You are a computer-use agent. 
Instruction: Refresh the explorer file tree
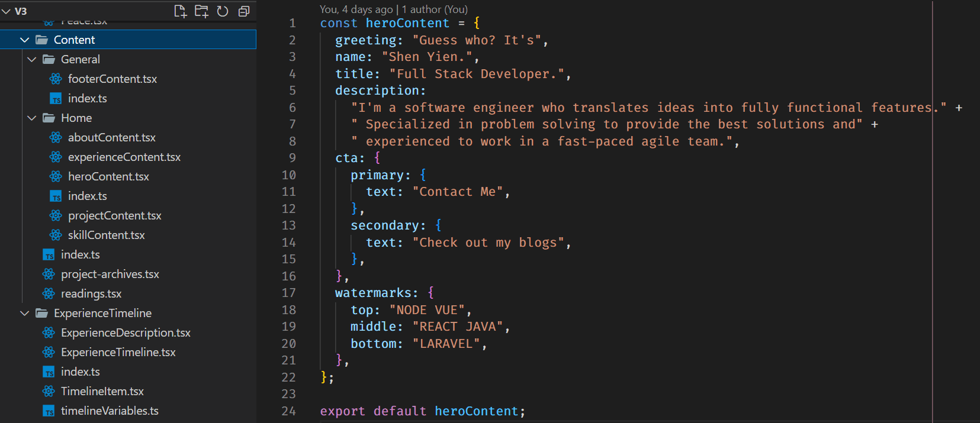[x=223, y=11]
